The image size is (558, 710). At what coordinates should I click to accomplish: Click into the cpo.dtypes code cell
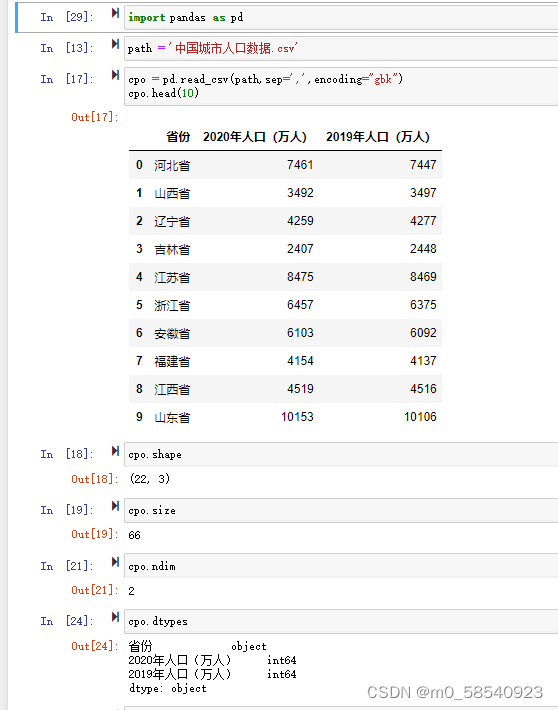[x=341, y=622]
